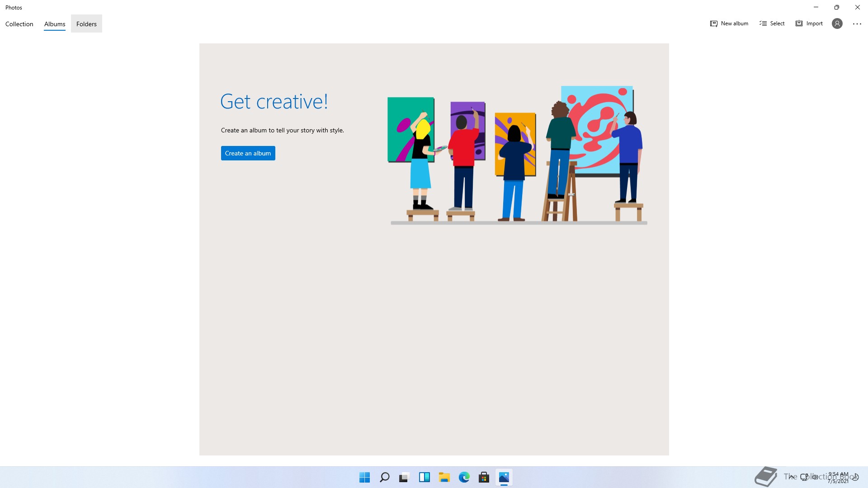Image resolution: width=868 pixels, height=488 pixels.
Task: Launch File Explorer from taskbar
Action: click(444, 477)
